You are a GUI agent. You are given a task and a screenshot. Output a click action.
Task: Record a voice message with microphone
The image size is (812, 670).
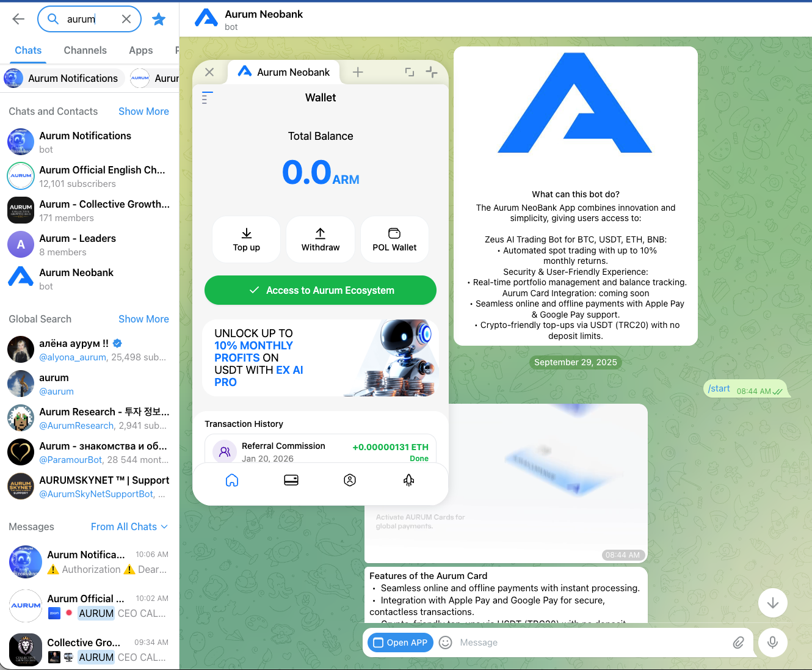tap(772, 643)
